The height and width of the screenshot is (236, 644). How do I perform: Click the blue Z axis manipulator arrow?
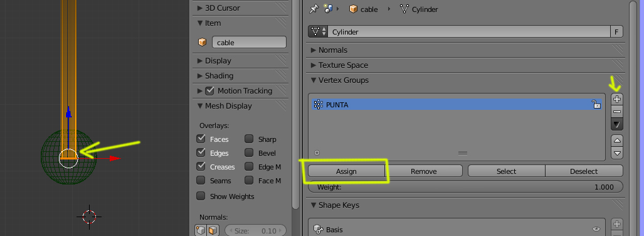(x=68, y=112)
